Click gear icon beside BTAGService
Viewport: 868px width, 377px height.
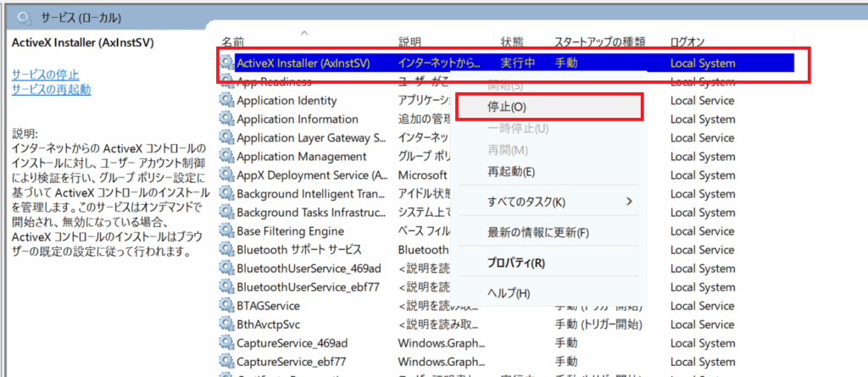point(226,305)
